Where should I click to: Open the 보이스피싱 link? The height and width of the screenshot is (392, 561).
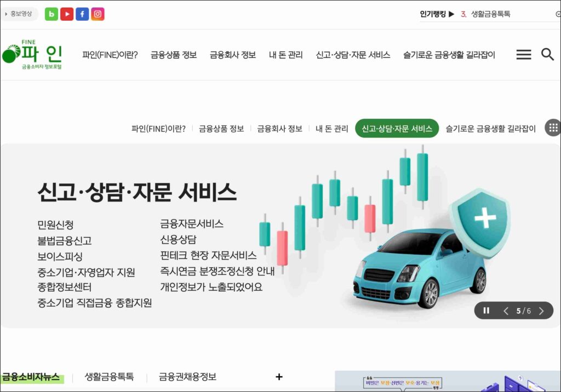(60, 256)
